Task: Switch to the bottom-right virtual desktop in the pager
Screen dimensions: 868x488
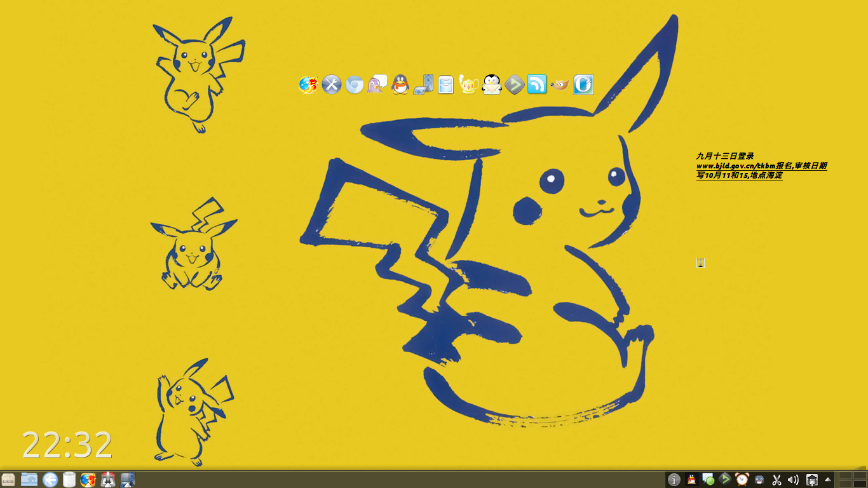Action: 860,484
